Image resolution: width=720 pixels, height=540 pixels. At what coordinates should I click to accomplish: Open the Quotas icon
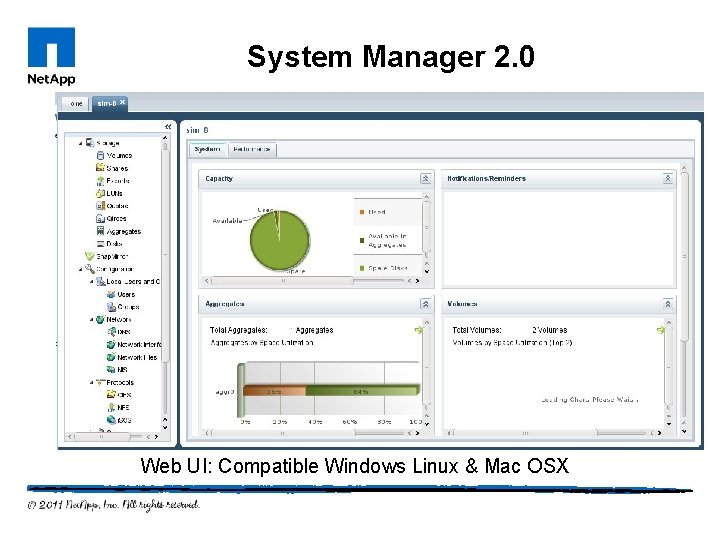[x=101, y=206]
